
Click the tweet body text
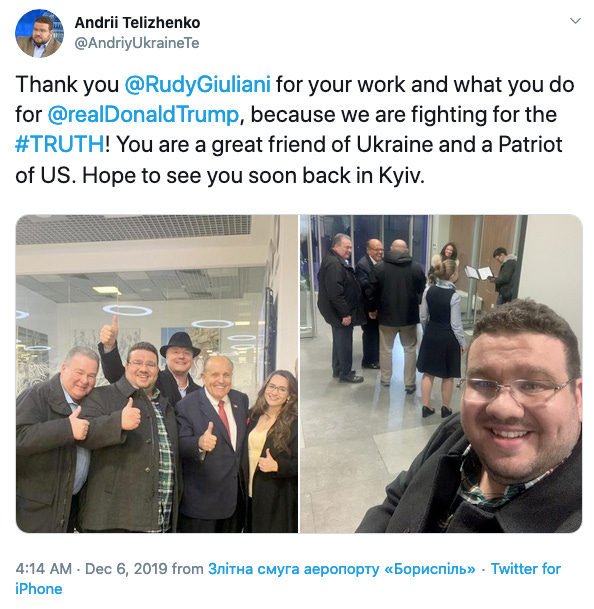point(294,130)
